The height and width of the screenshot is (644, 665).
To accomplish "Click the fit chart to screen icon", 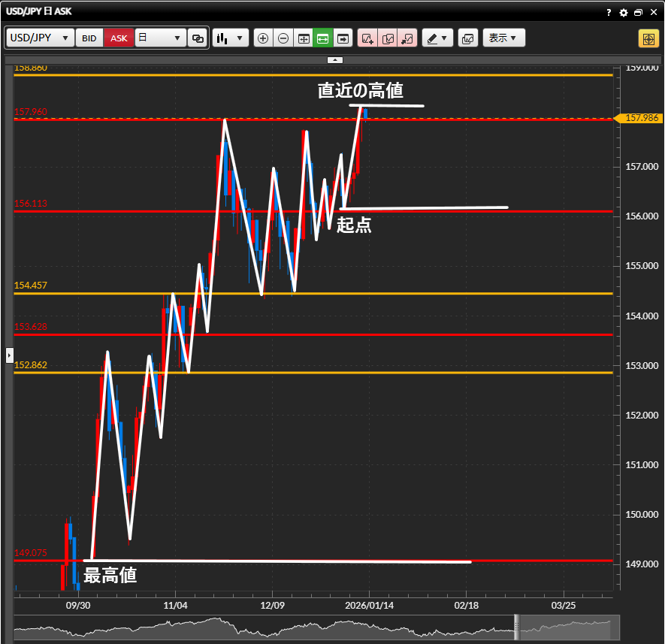I will (323, 38).
